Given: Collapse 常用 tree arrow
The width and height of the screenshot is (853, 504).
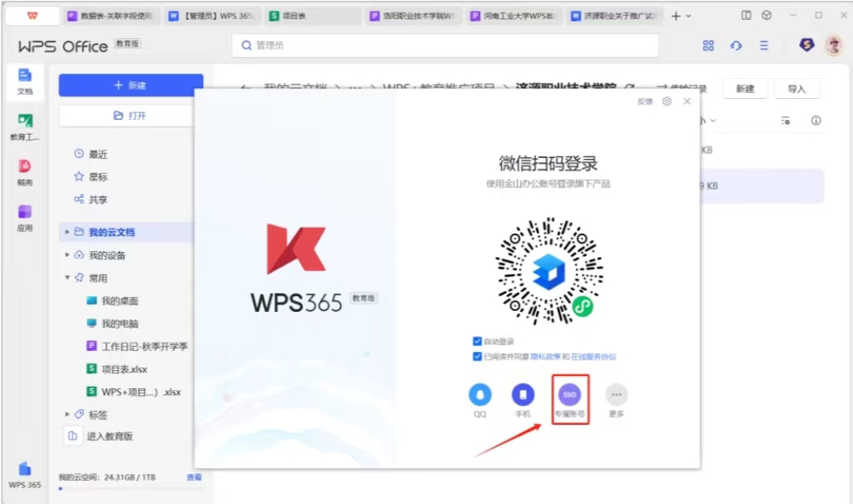Looking at the screenshot, I should [67, 278].
